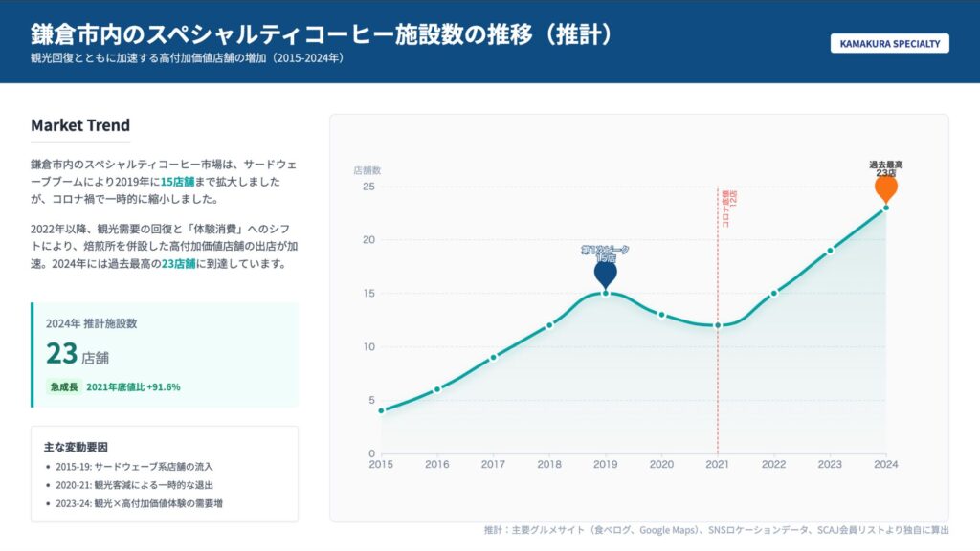
Task: Select the 2016 data point on the line
Action: coord(437,389)
